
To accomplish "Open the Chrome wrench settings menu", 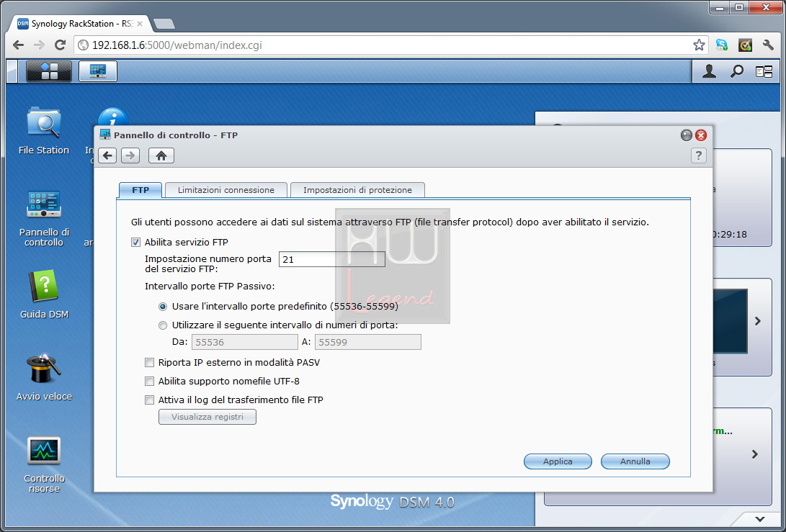I will coord(768,45).
